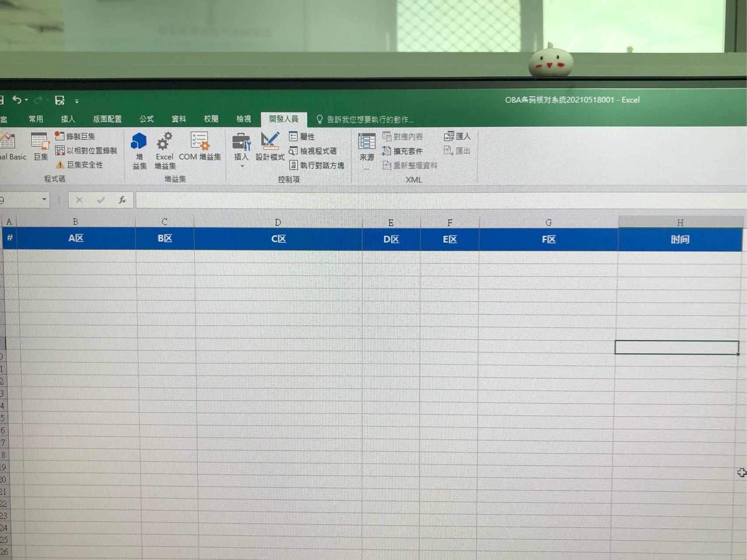Open the Undo history dropdown arrow
This screenshot has height=560, width=747.
[x=27, y=100]
